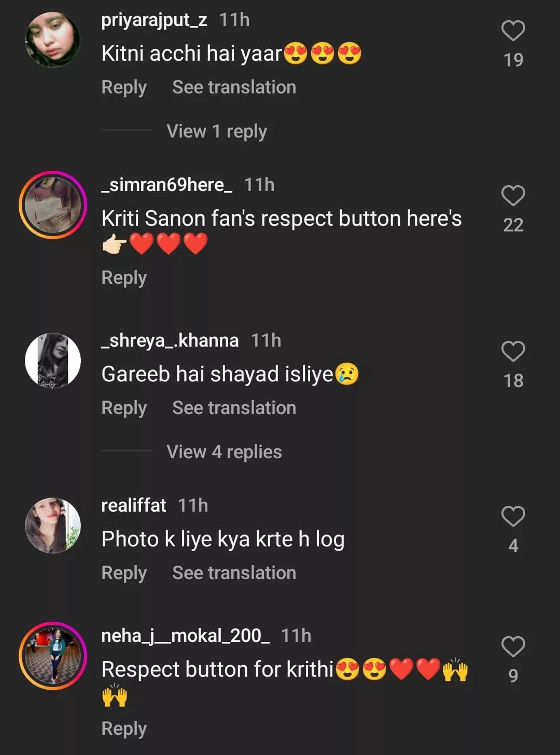The width and height of the screenshot is (560, 755).
Task: Open priyarajput_z's profile picture
Action: 52,40
